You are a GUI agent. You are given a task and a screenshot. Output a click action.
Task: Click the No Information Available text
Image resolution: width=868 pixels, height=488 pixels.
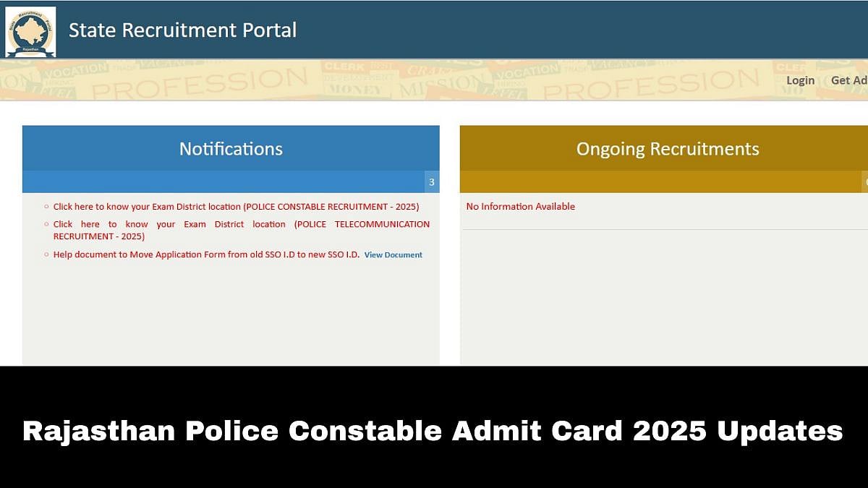[x=520, y=207]
